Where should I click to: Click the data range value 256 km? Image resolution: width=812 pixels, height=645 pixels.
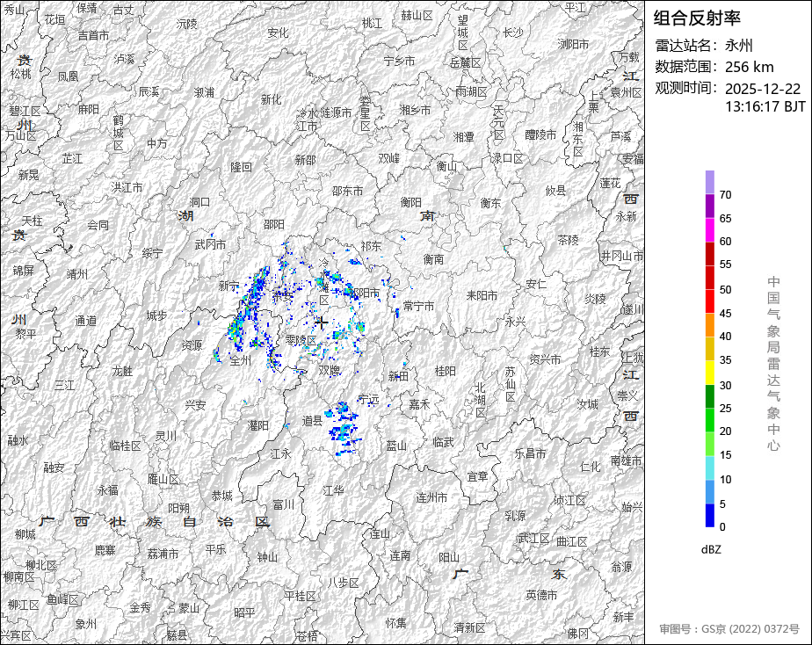click(749, 68)
